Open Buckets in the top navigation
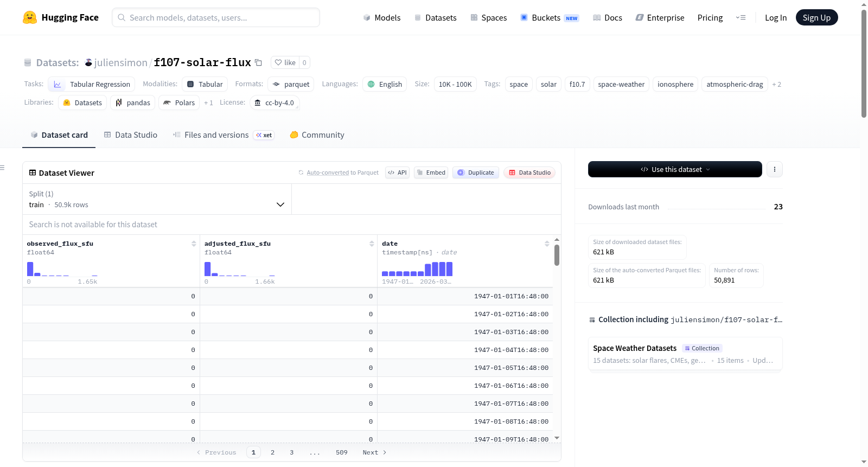Image resolution: width=868 pixels, height=467 pixels. [550, 17]
